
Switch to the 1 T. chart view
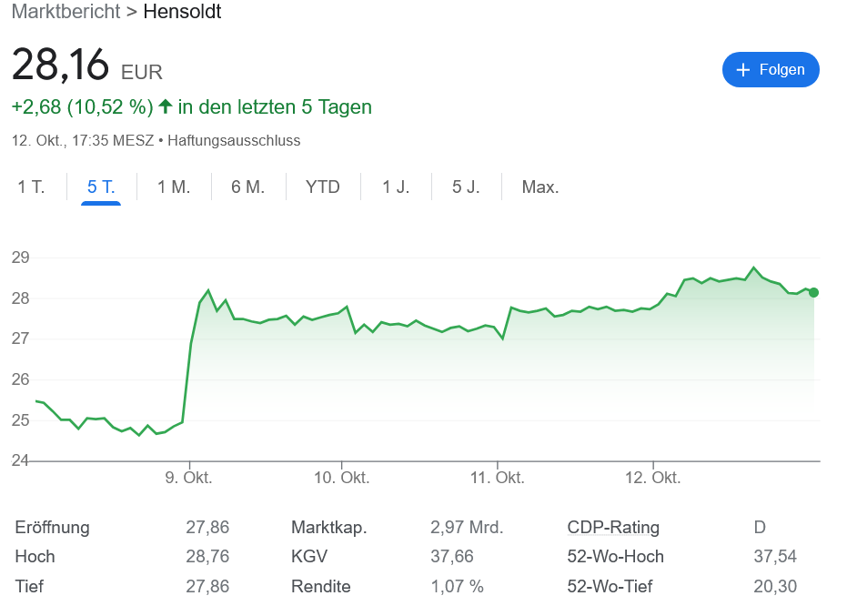(x=30, y=187)
